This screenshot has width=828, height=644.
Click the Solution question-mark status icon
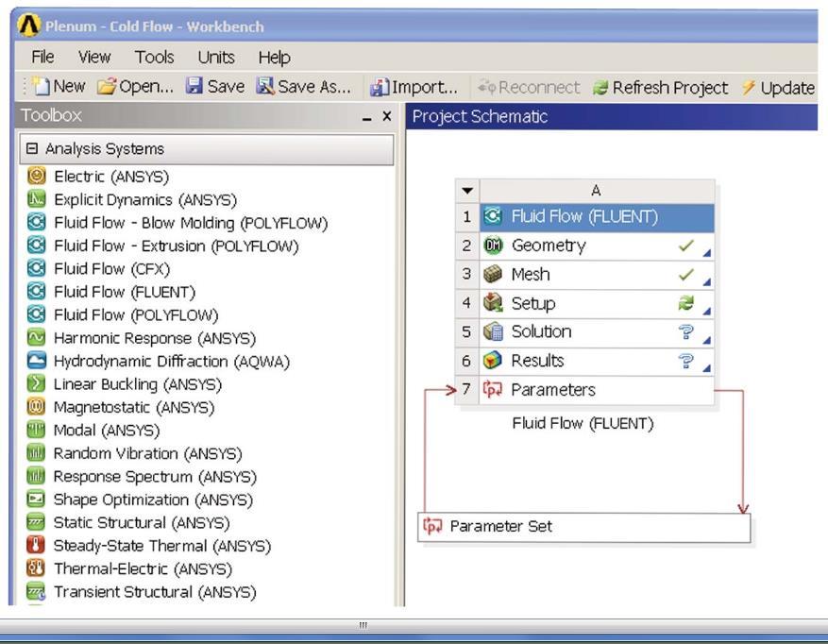[x=686, y=331]
